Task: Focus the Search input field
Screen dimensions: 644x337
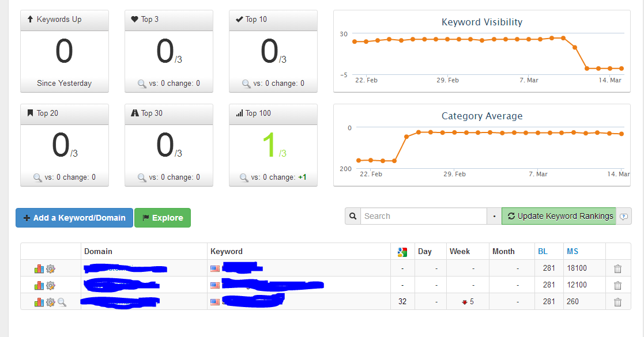Action: click(423, 216)
